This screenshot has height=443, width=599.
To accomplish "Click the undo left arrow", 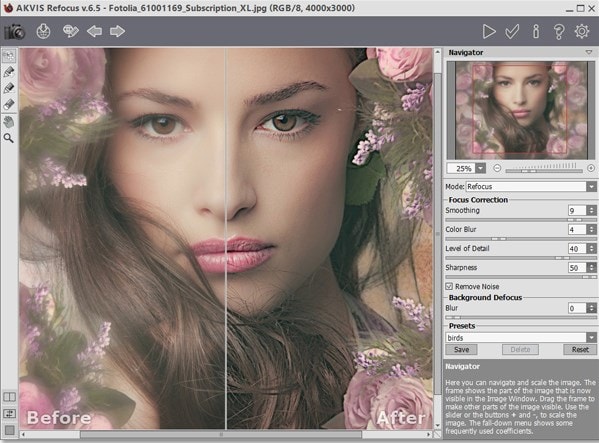I will pyautogui.click(x=94, y=31).
